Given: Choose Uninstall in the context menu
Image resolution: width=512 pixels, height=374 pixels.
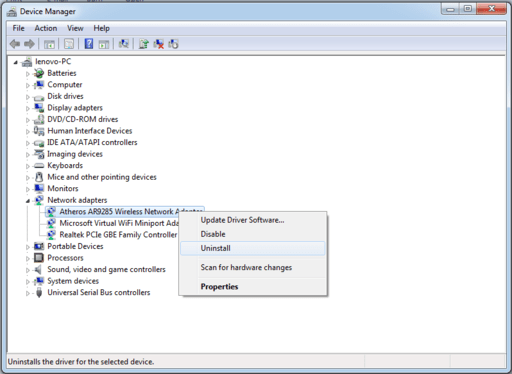Looking at the screenshot, I should click(252, 248).
